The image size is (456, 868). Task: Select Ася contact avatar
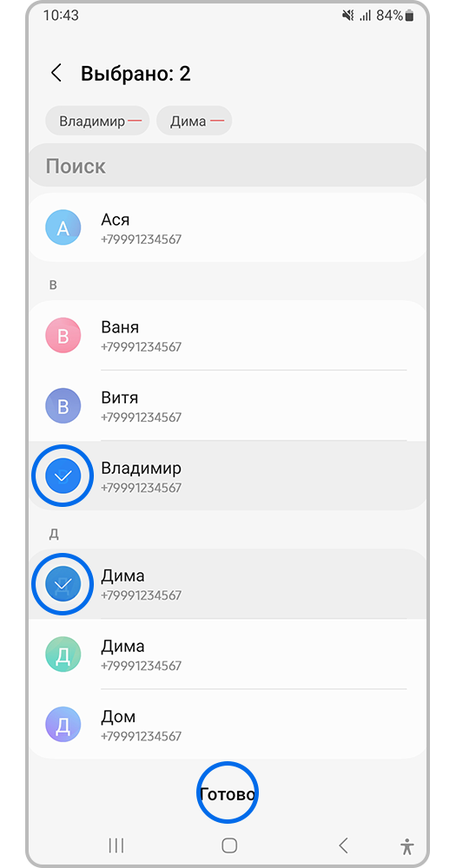(x=63, y=227)
